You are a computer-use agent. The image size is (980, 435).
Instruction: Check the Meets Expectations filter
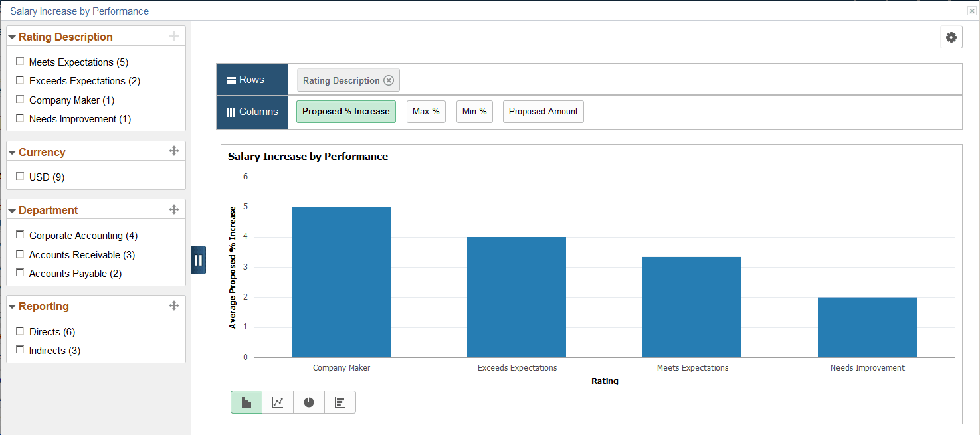(20, 60)
